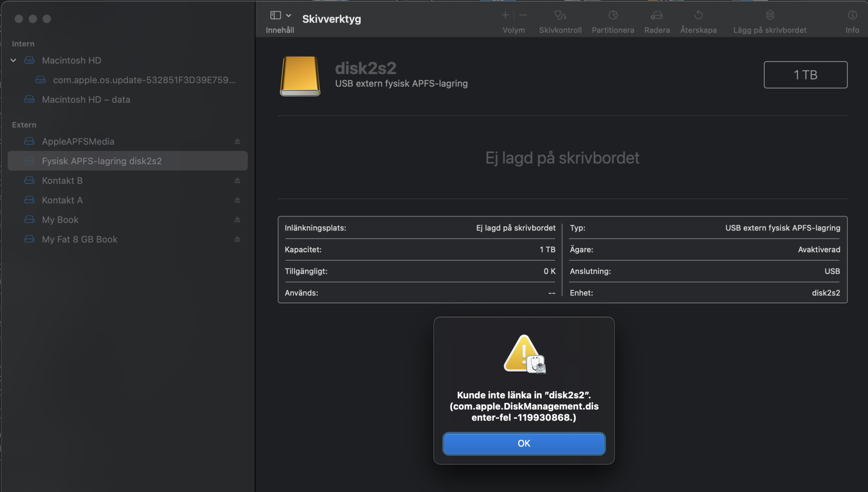Eject the Kontakt B volume

pyautogui.click(x=237, y=180)
